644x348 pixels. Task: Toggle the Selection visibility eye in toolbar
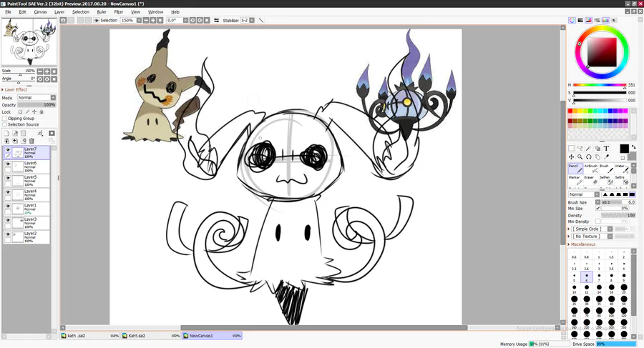tap(97, 20)
